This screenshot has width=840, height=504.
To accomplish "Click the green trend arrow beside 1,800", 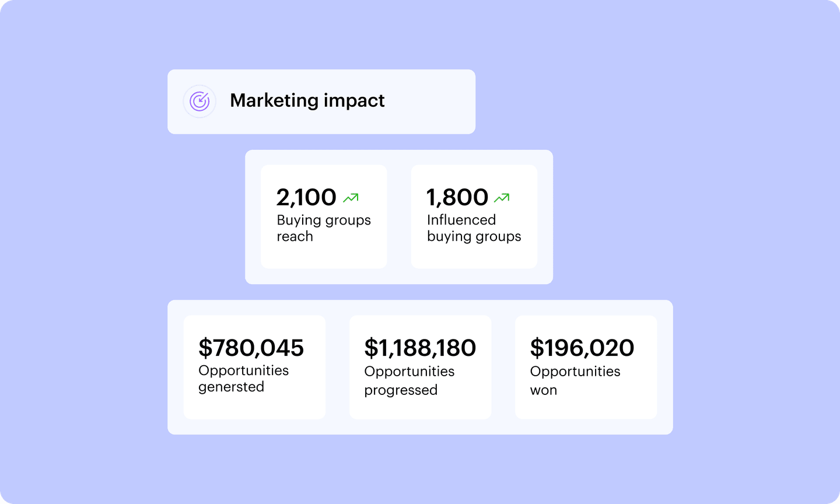I will [502, 198].
